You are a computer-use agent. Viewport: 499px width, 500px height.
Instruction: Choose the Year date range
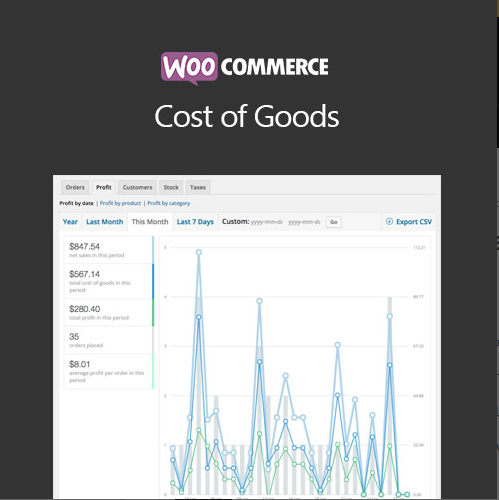click(70, 222)
